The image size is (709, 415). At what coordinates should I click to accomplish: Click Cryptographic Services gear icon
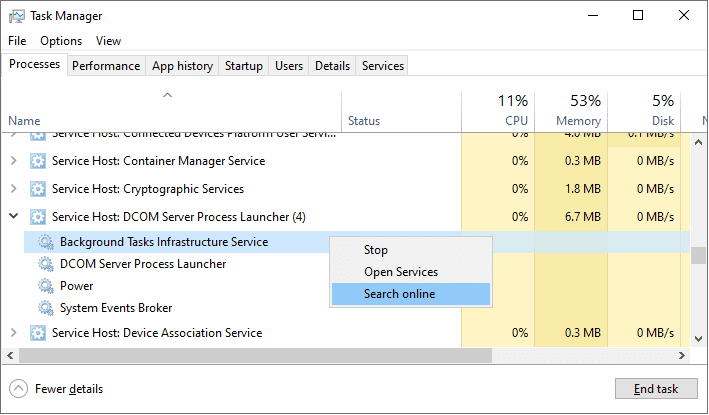pos(39,189)
